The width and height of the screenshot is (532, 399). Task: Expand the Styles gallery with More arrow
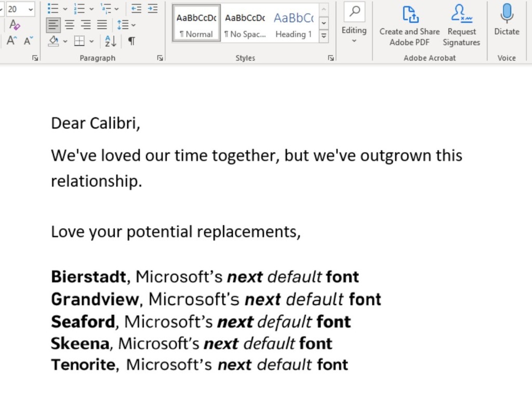[x=324, y=36]
